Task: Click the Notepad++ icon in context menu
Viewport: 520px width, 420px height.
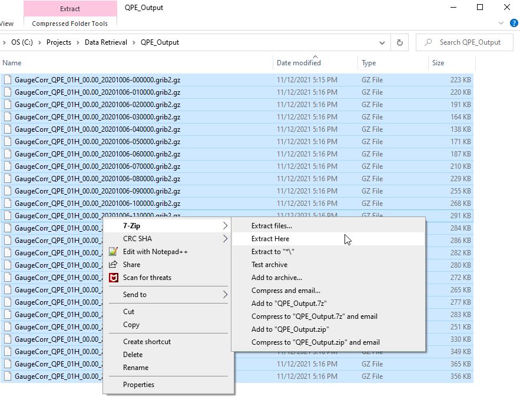Action: click(114, 251)
